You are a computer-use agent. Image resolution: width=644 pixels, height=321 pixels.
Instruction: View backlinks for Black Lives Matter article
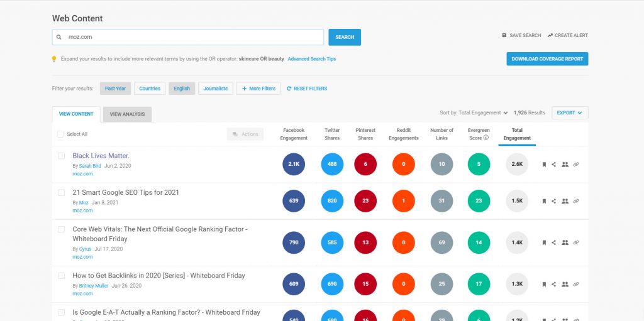pyautogui.click(x=576, y=165)
